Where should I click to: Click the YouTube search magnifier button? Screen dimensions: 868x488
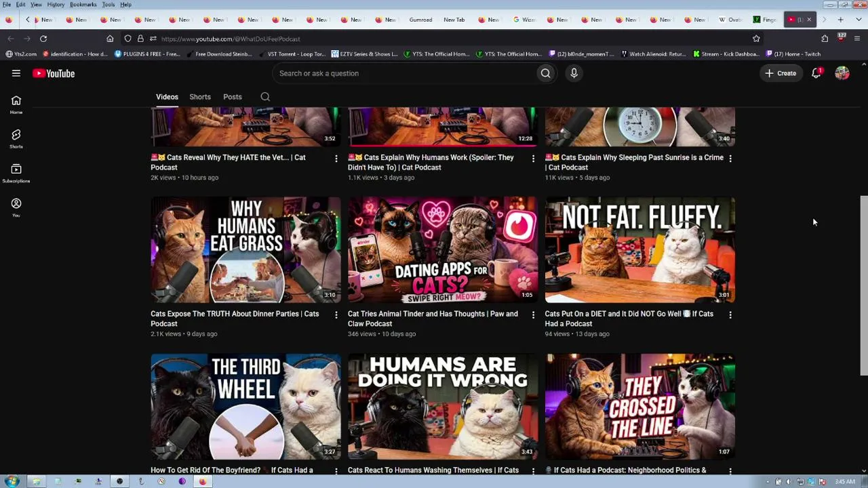545,73
